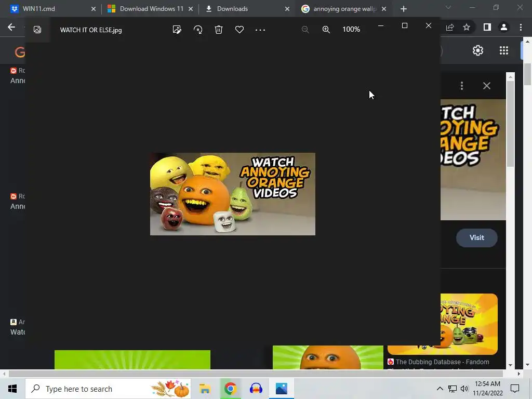This screenshot has height=399, width=532.
Task: Show hidden system tray icons
Action: 440,389
